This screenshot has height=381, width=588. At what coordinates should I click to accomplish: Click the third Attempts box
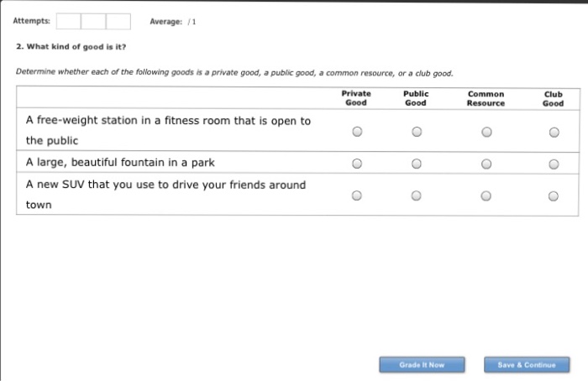tap(118, 21)
